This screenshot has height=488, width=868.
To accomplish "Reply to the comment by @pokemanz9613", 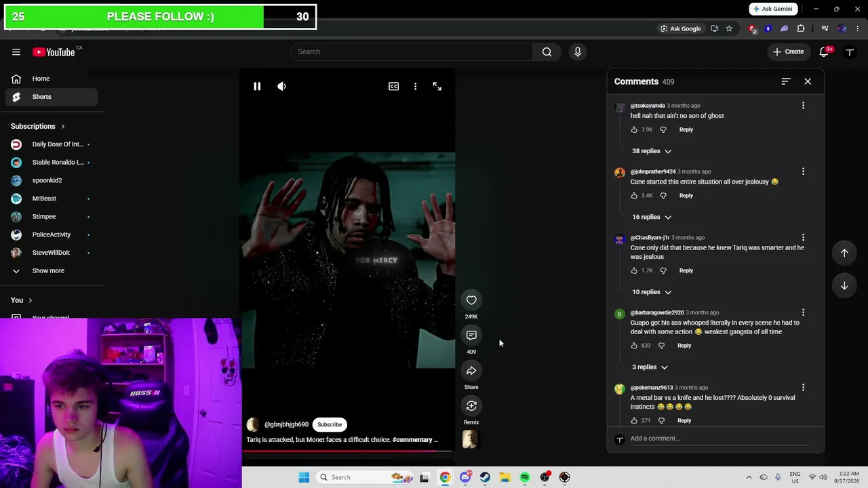I will pyautogui.click(x=684, y=421).
